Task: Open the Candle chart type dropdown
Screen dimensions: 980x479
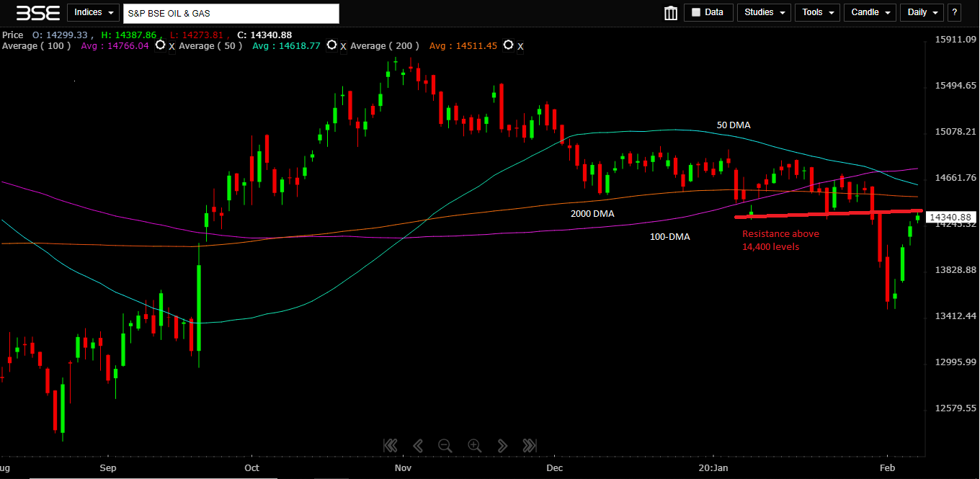Action: [x=870, y=12]
